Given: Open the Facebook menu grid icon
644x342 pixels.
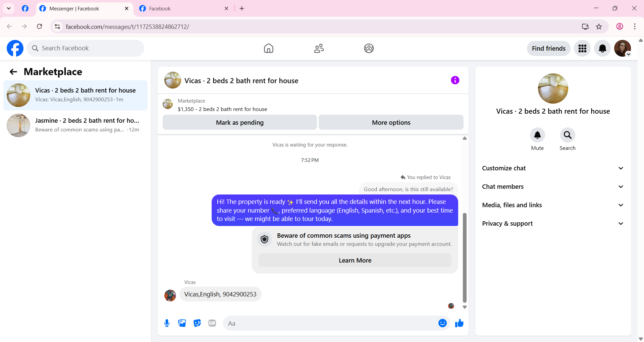Looking at the screenshot, I should coord(582,48).
